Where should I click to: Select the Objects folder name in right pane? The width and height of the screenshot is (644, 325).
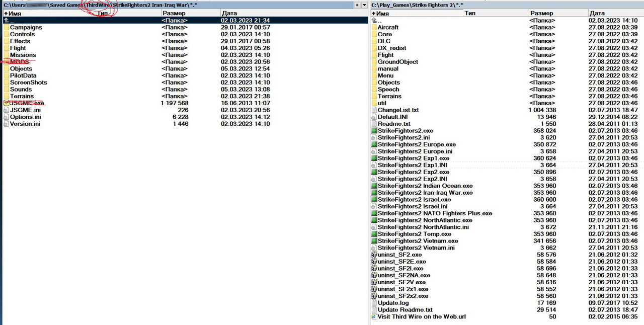[389, 83]
